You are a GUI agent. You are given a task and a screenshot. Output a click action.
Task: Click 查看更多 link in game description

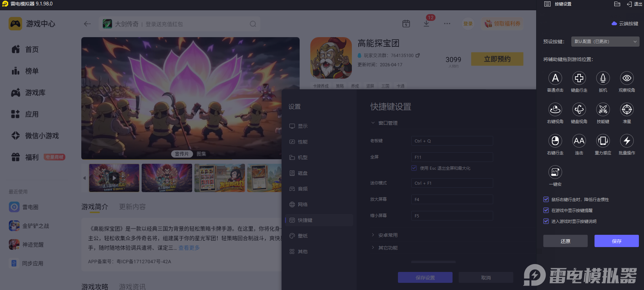click(x=189, y=248)
